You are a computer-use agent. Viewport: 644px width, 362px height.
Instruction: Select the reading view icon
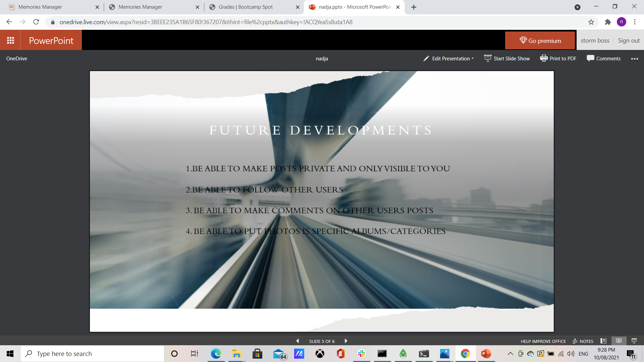tap(619, 341)
